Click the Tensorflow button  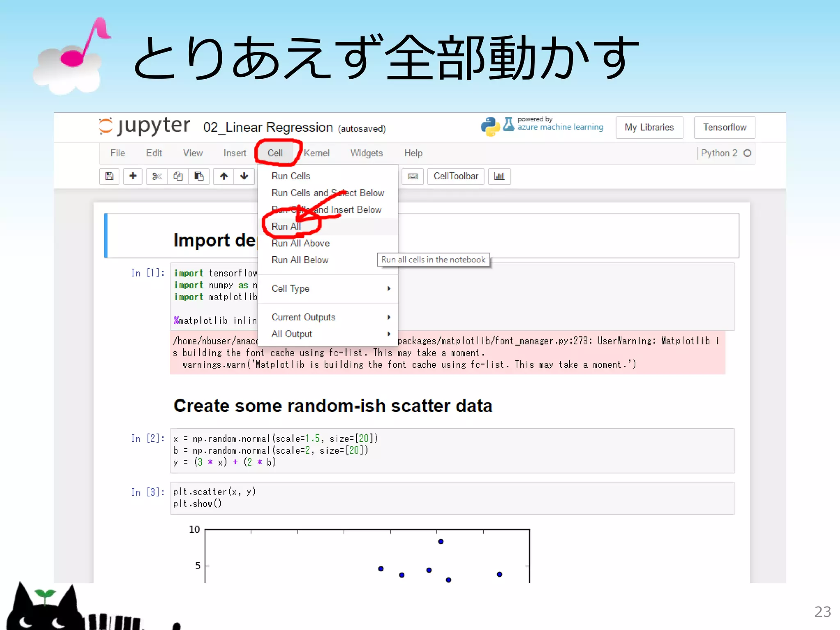[x=724, y=128]
